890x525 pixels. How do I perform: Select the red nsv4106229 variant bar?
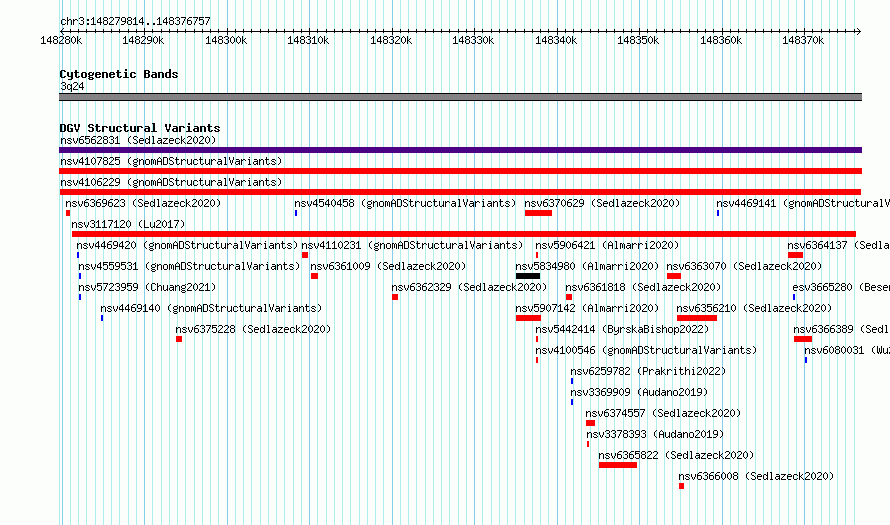pos(460,192)
